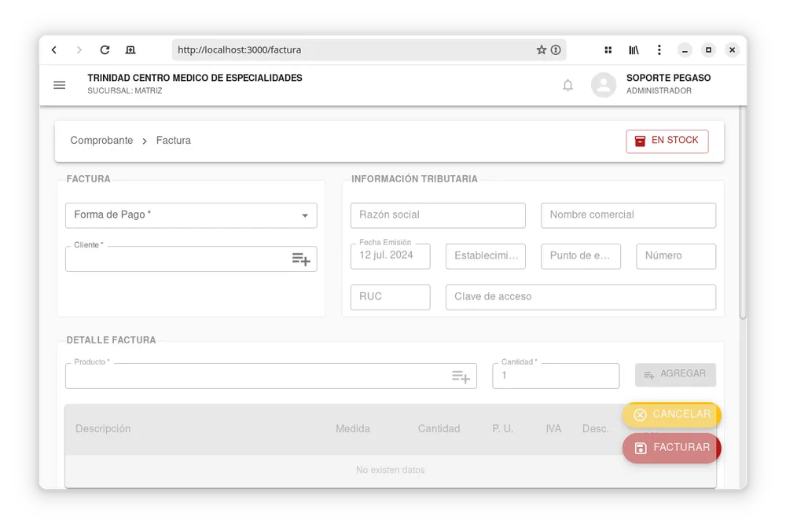Focus the Razón social field
This screenshot has width=786, height=532.
click(438, 215)
